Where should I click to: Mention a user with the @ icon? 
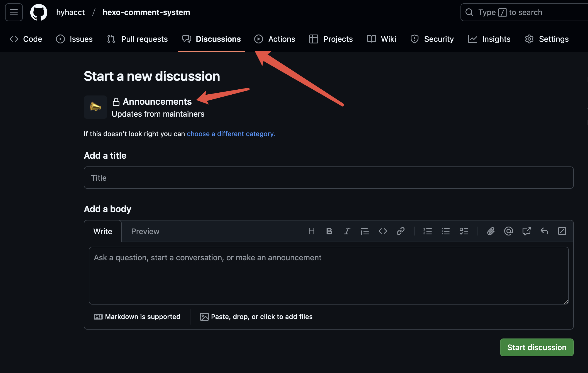(x=509, y=231)
